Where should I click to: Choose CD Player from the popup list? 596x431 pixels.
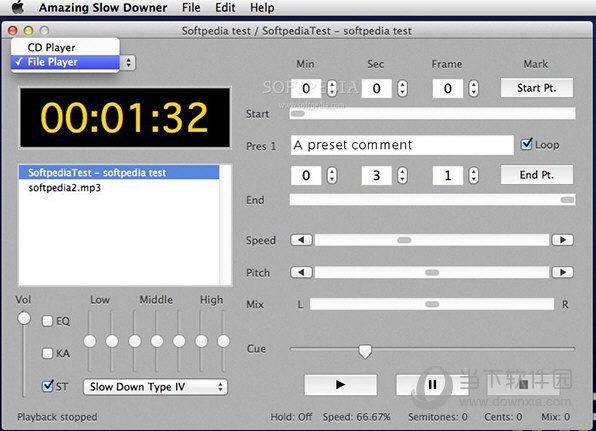click(65, 48)
